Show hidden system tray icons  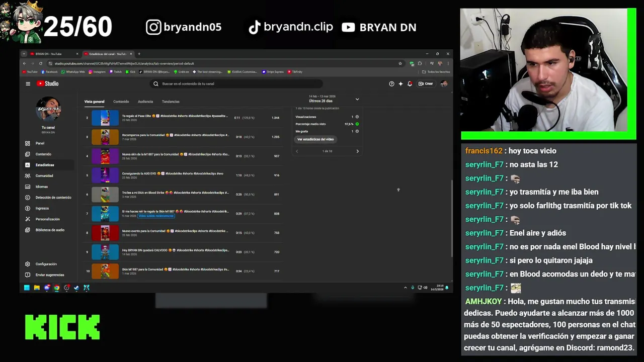[x=406, y=288]
